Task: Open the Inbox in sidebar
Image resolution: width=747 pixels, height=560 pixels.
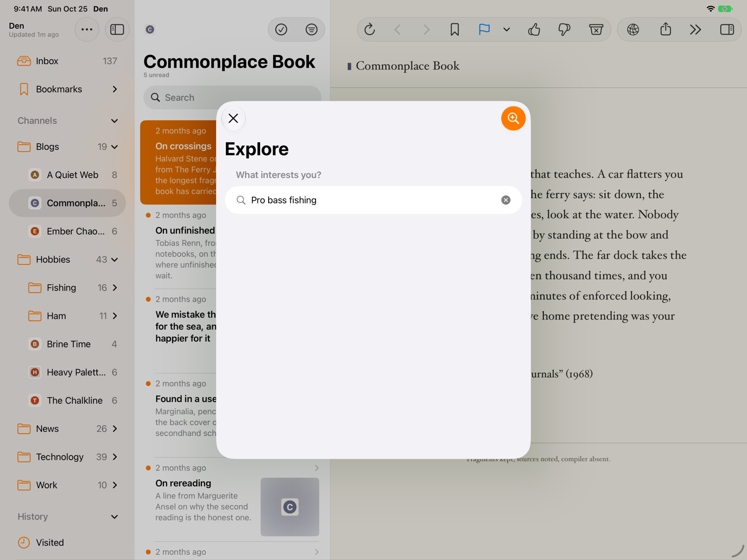Action: [67, 61]
